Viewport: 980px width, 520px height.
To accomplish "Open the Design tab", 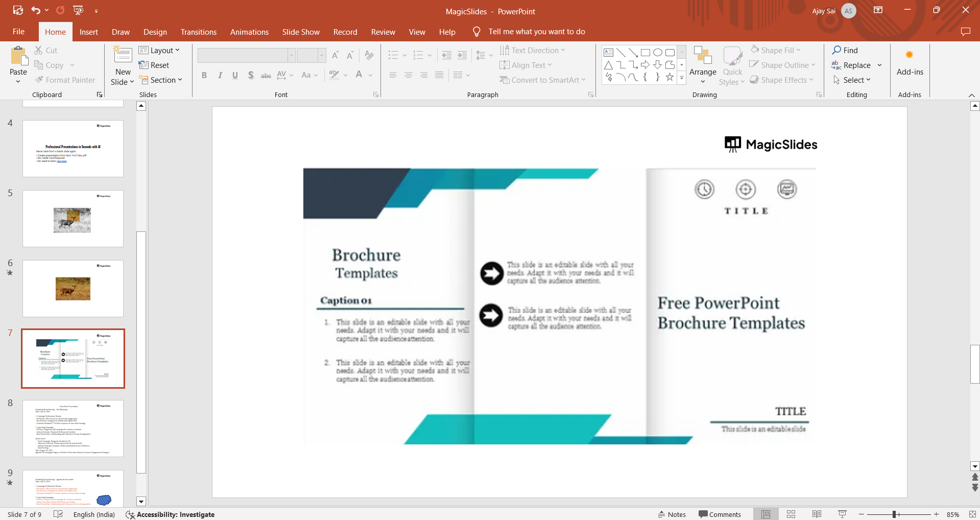I will pyautogui.click(x=155, y=32).
